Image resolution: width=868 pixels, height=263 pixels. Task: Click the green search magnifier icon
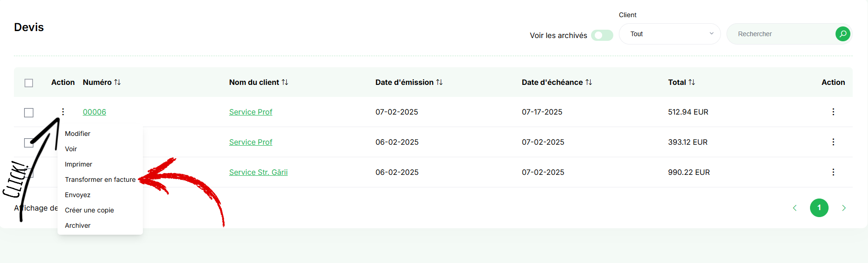(x=842, y=34)
